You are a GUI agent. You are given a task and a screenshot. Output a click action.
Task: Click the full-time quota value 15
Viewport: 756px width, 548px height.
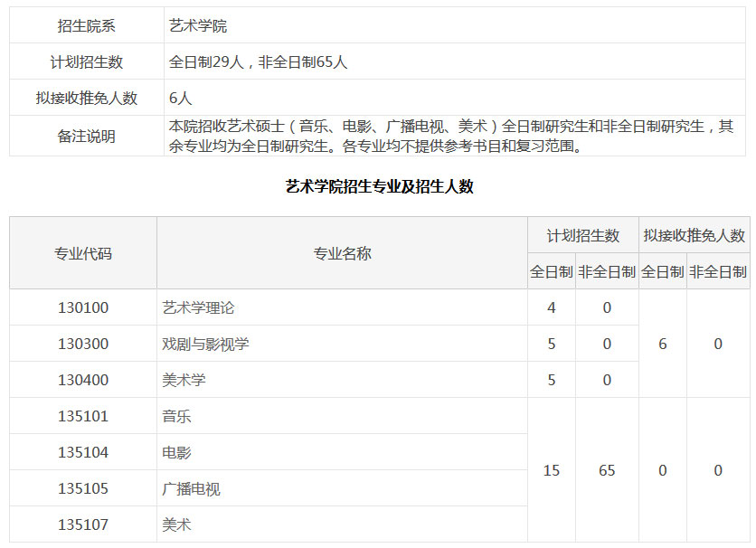[552, 470]
